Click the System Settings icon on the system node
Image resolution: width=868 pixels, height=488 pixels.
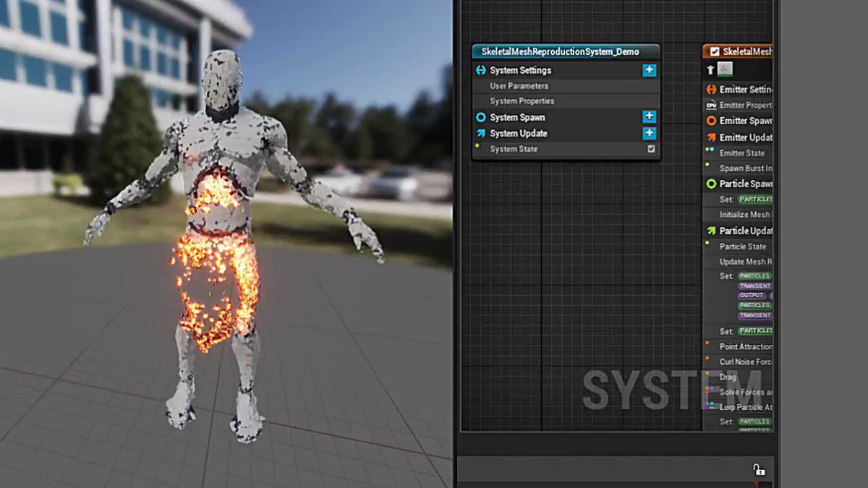coord(482,70)
